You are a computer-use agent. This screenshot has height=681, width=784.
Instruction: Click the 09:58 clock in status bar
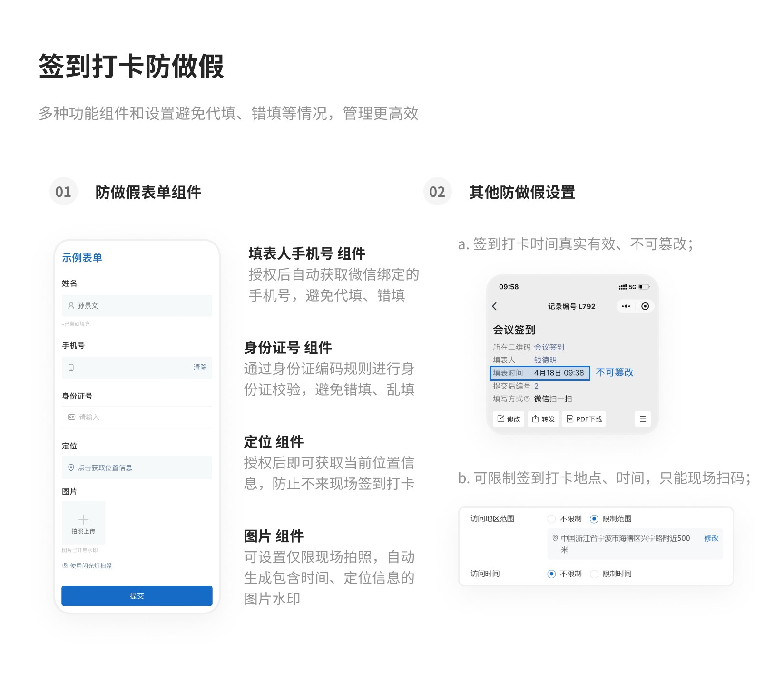[x=509, y=287]
